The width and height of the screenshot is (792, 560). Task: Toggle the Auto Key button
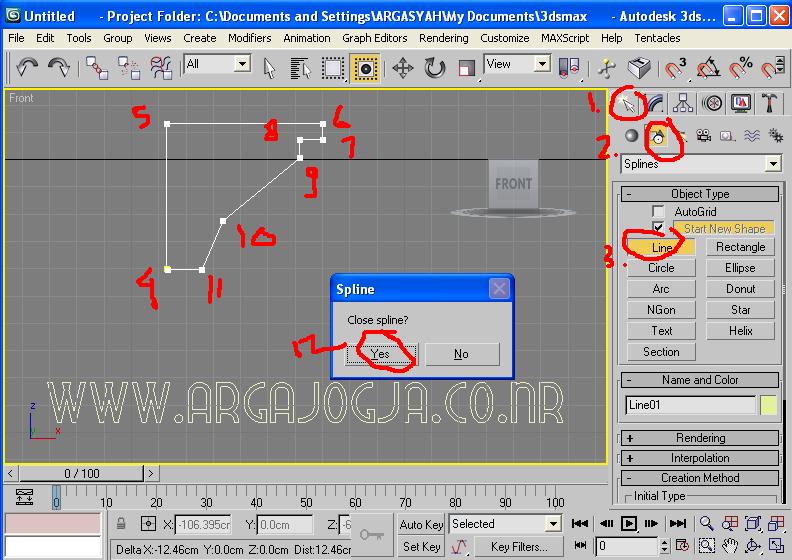[x=421, y=525]
